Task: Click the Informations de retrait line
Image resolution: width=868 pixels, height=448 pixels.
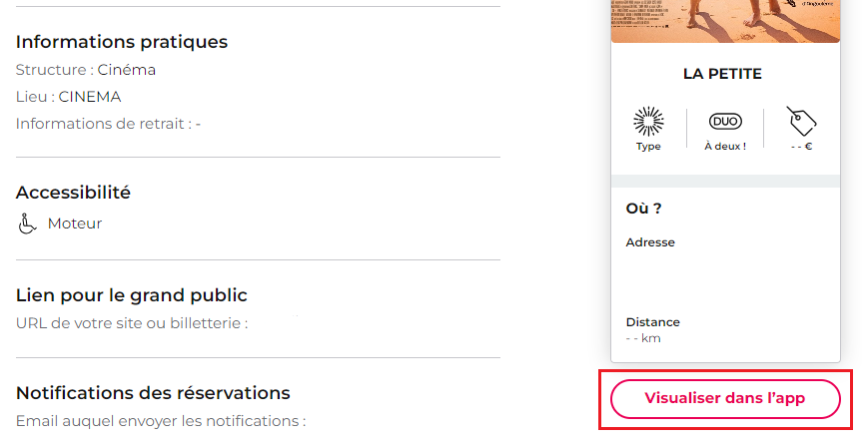Action: (x=109, y=124)
